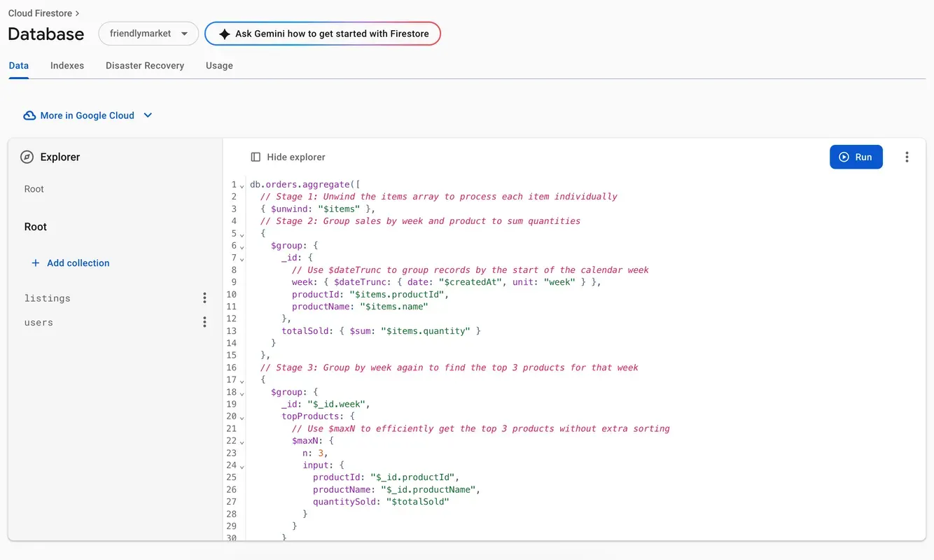Go to the Cloud Firestore breadcrumb
The height and width of the screenshot is (560, 934).
pyautogui.click(x=39, y=13)
